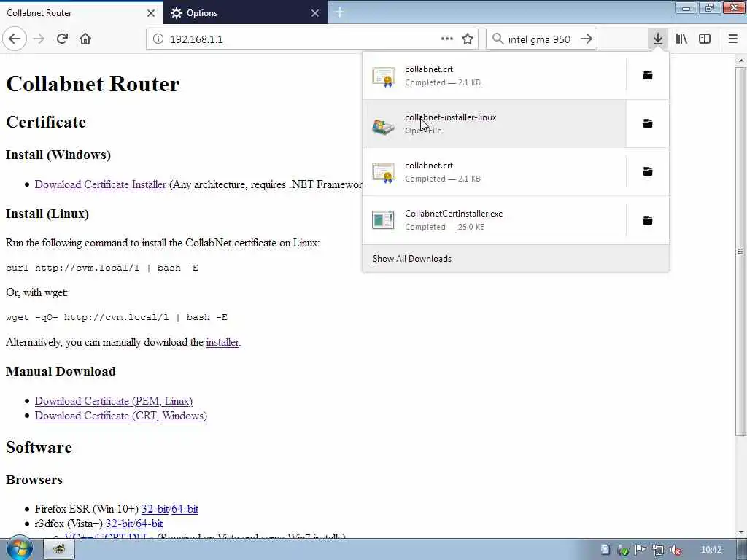Download r3dfox 32-bit link
Image resolution: width=747 pixels, height=560 pixels.
pyautogui.click(x=119, y=524)
